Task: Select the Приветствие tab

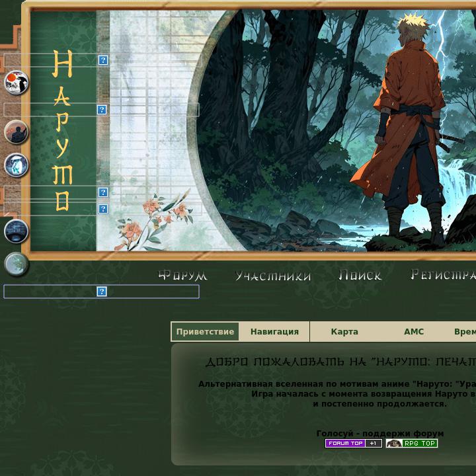Action: click(x=205, y=332)
